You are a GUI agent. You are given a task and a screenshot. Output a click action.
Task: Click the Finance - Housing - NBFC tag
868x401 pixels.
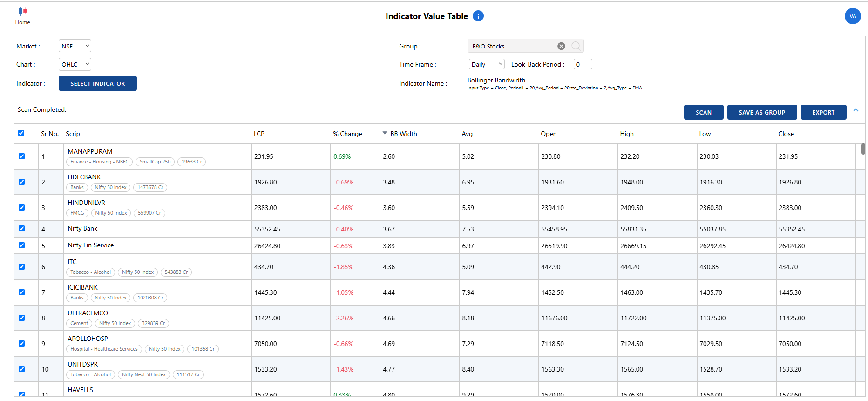(100, 162)
